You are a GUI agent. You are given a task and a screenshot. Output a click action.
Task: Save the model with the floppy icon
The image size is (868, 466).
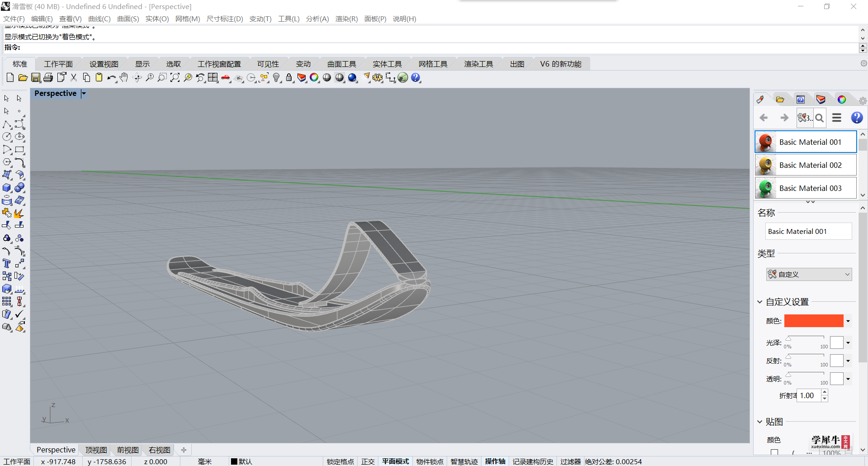[36, 78]
